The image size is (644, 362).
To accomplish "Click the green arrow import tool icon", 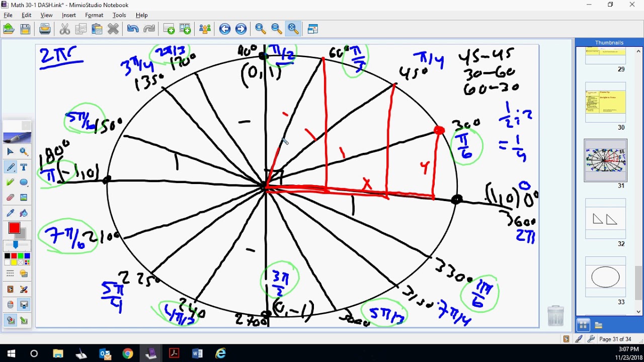I will 24,320.
